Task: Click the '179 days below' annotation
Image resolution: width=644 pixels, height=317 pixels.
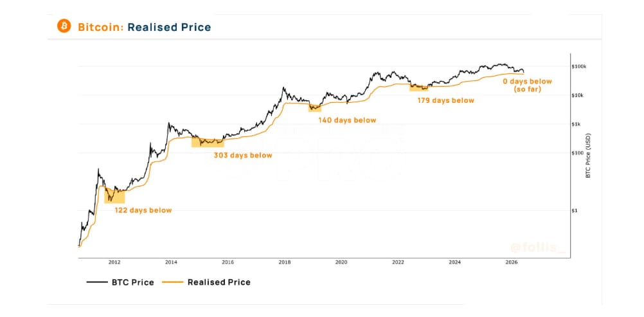Action: coord(445,100)
